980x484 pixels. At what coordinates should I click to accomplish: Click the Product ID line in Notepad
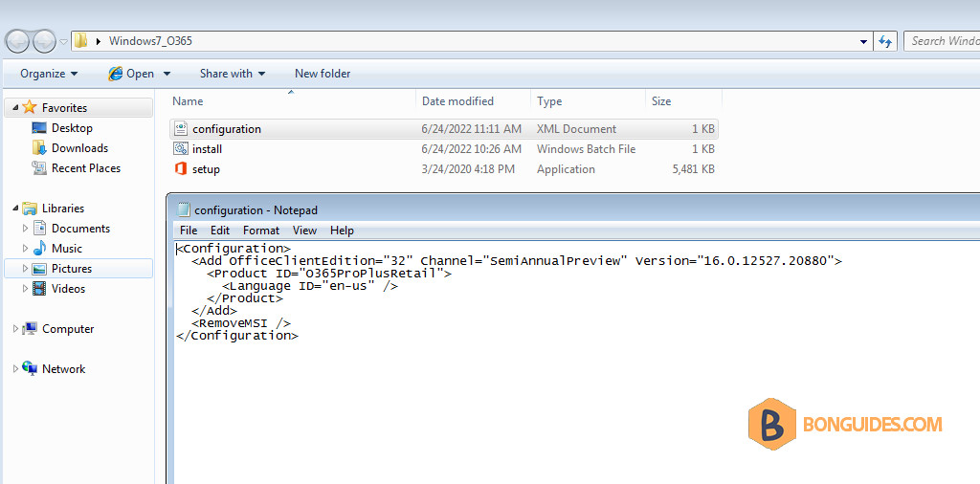click(329, 274)
